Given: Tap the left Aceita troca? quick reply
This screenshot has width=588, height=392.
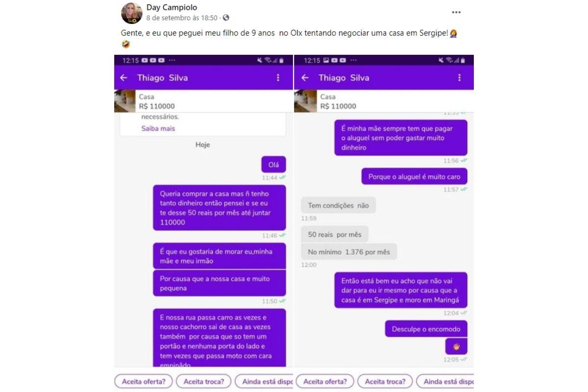Looking at the screenshot, I should pyautogui.click(x=204, y=381).
